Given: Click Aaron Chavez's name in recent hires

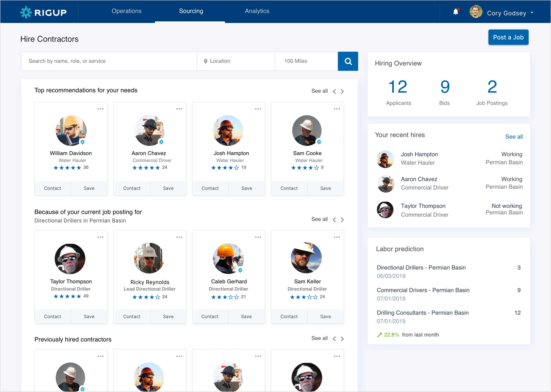Looking at the screenshot, I should coord(419,179).
